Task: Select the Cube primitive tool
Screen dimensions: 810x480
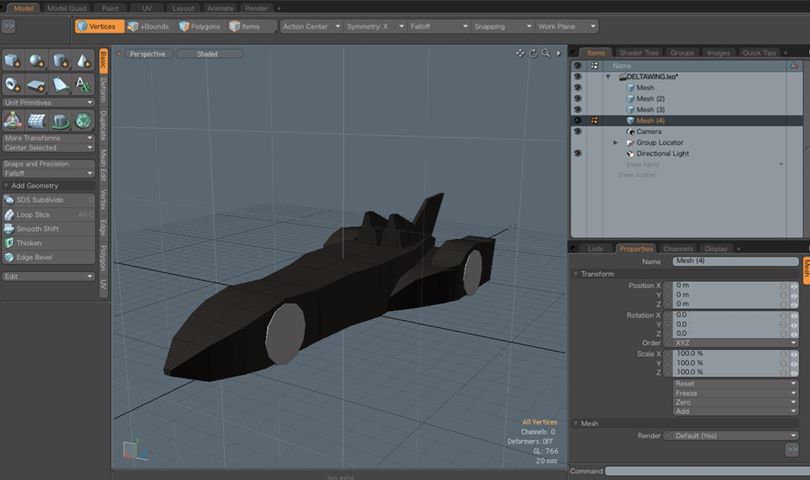Action: pos(12,61)
